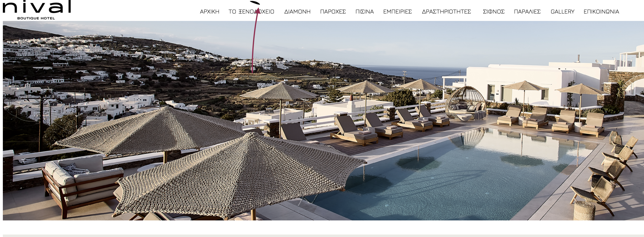Screen dimensions: 644x237
Task: Open the GALLERY page
Action: pyautogui.click(x=562, y=11)
